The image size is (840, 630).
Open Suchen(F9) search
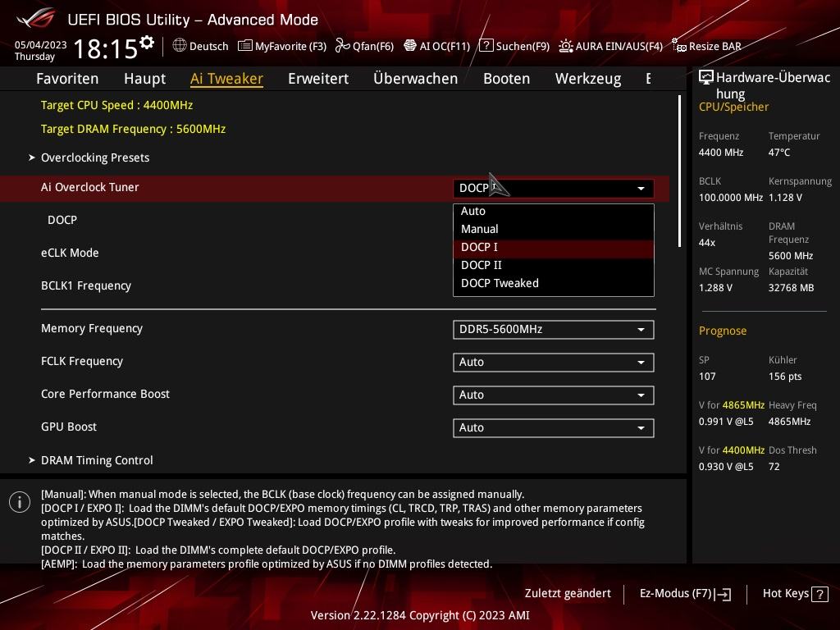tap(523, 46)
